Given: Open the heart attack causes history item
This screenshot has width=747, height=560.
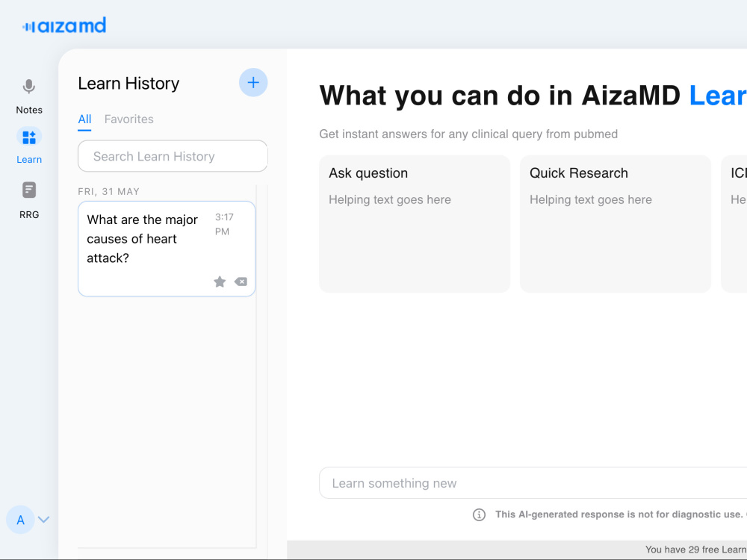Looking at the screenshot, I should click(167, 249).
